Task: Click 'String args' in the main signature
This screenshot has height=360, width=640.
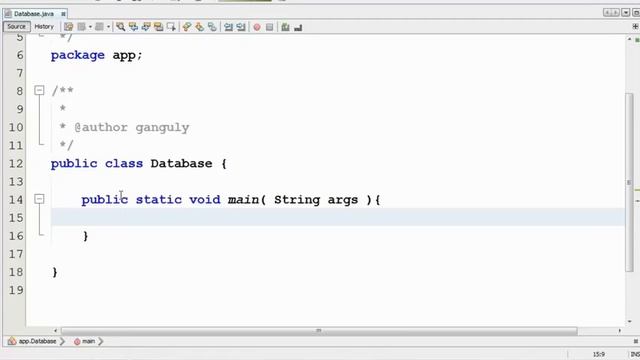Action: pos(316,200)
